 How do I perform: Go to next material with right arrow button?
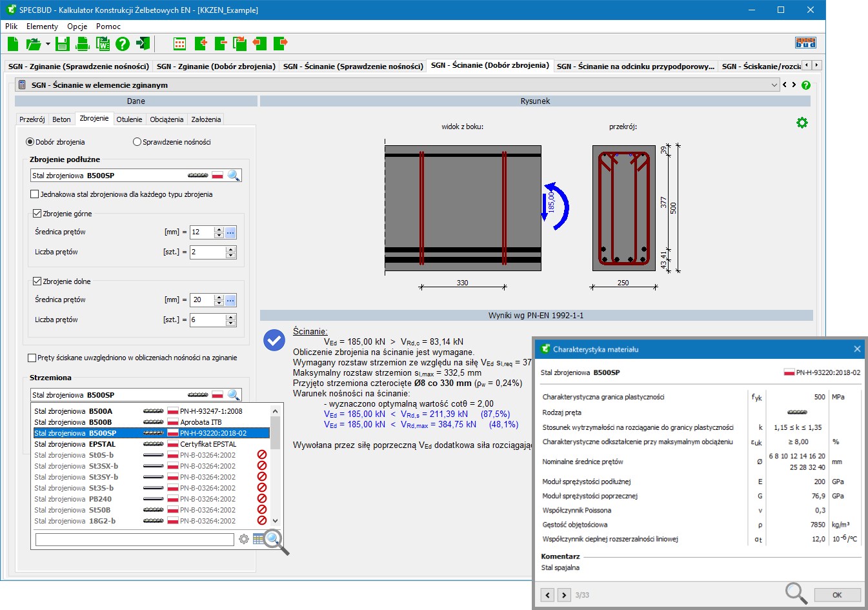pos(564,595)
